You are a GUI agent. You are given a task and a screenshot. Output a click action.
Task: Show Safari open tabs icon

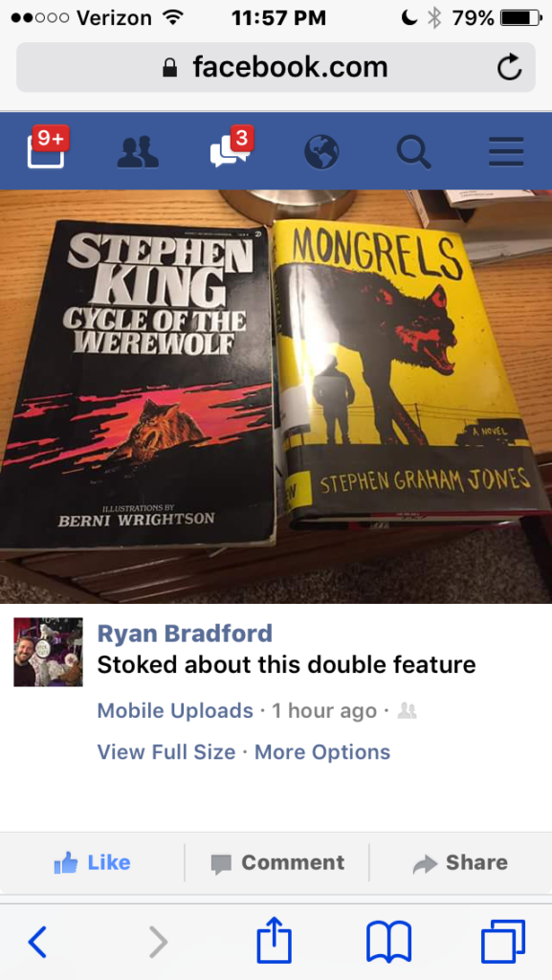pos(503,942)
